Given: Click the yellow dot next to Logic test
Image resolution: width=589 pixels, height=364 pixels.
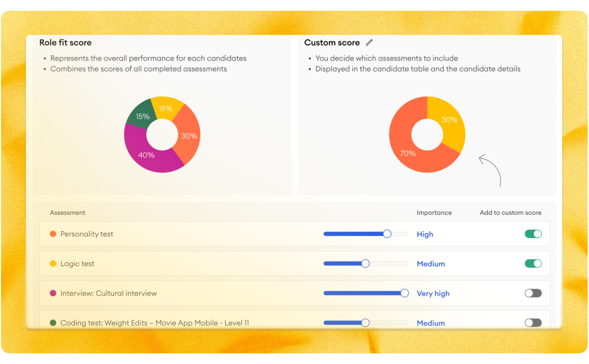Looking at the screenshot, I should pos(53,263).
